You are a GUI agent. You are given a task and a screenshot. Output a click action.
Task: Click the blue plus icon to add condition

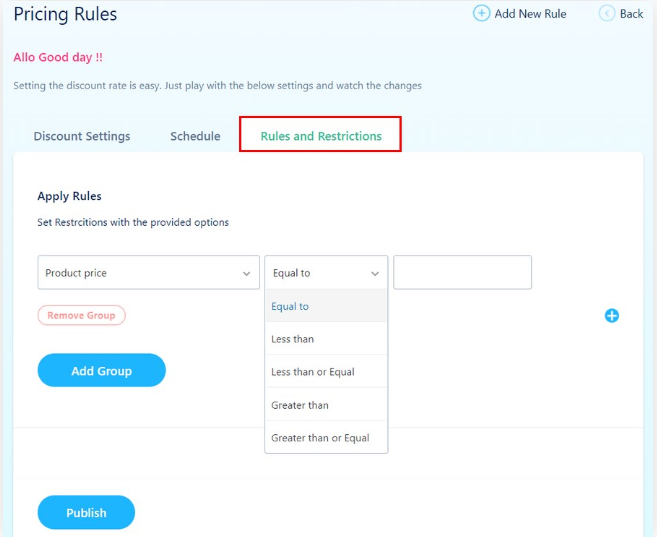point(612,316)
